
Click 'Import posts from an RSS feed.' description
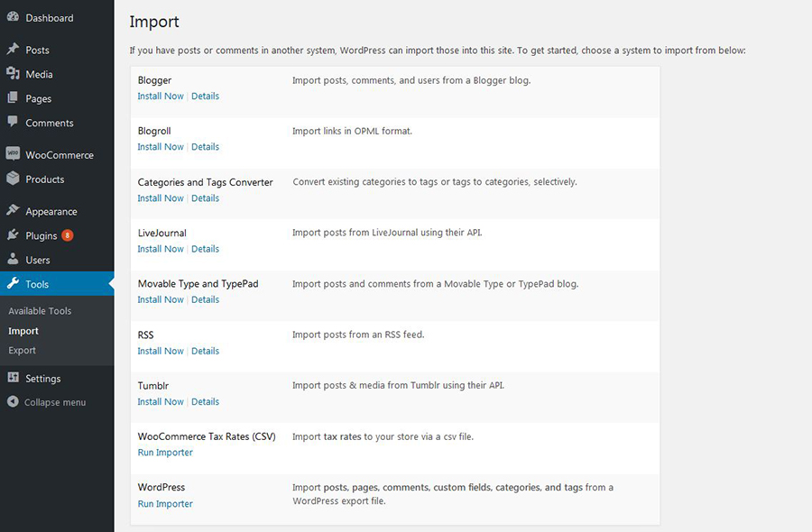click(358, 335)
